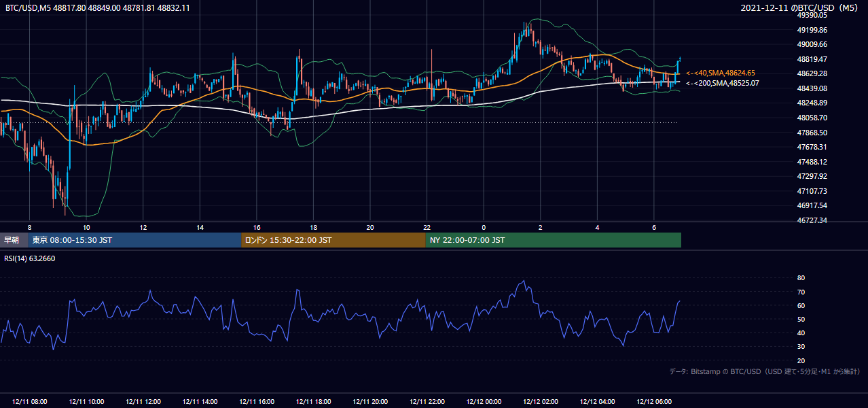Image resolution: width=868 pixels, height=408 pixels.
Task: Click the 12/11 22:00 time label
Action: tap(427, 402)
